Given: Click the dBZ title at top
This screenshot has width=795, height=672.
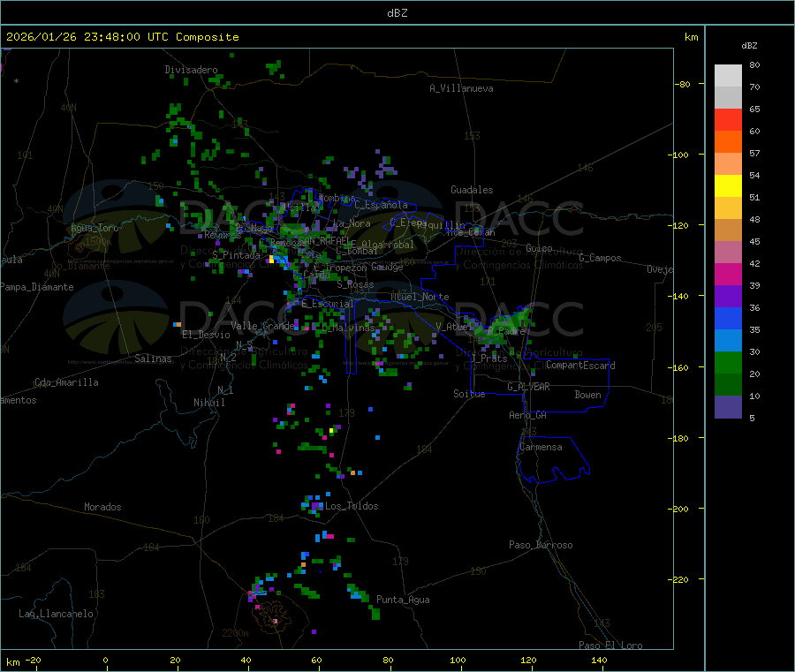Looking at the screenshot, I should point(397,13).
